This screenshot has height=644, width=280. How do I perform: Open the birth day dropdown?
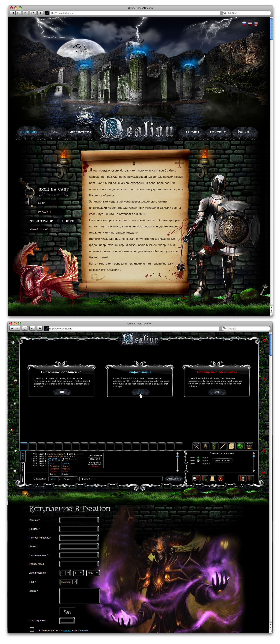(65, 573)
